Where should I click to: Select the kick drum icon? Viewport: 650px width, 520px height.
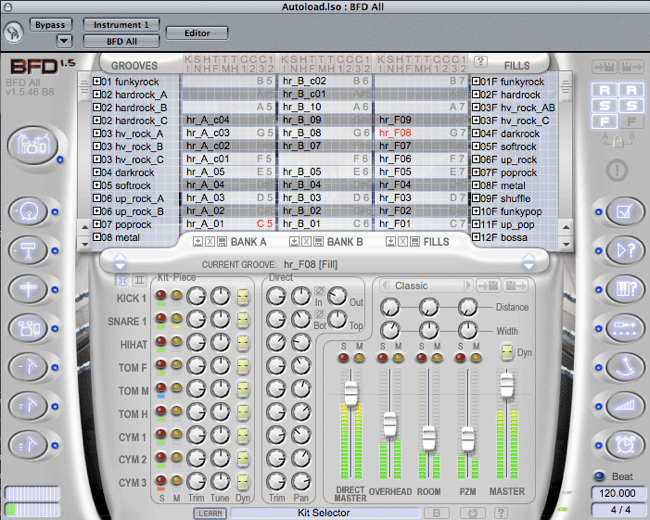click(x=29, y=211)
